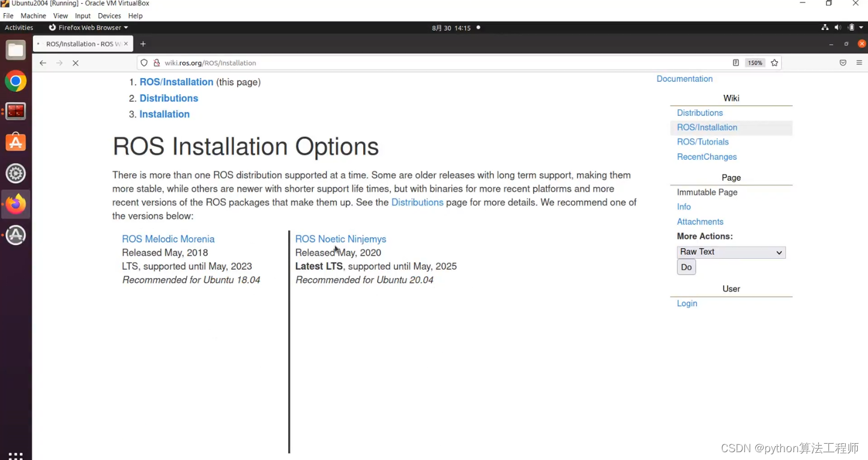Image resolution: width=868 pixels, height=460 pixels.
Task: Close Firefox with orange X button
Action: coord(862,44)
